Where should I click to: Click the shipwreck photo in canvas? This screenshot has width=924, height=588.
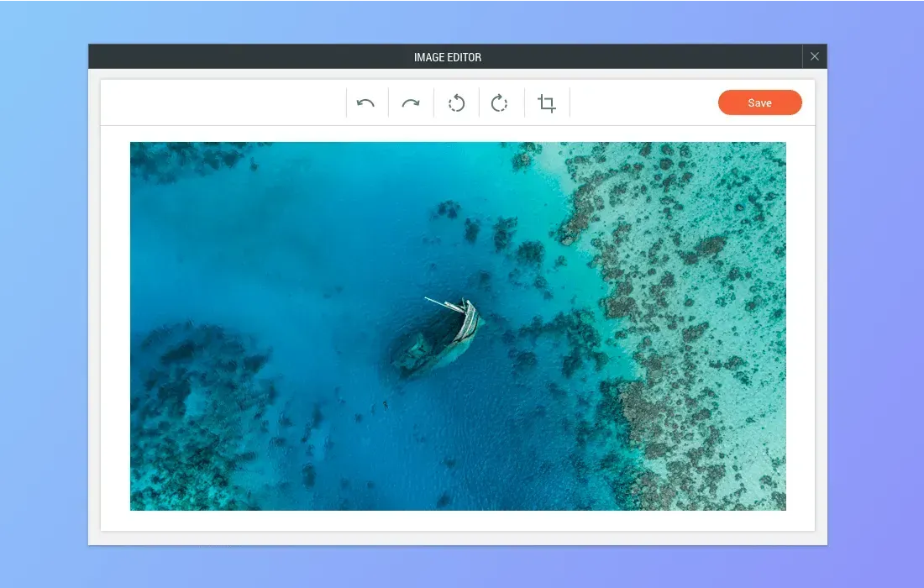pos(458,326)
